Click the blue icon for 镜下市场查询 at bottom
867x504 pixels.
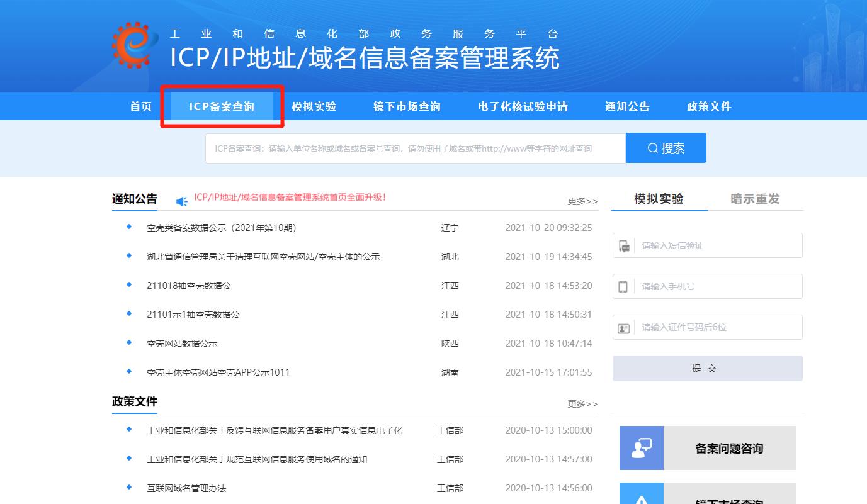tap(642, 497)
